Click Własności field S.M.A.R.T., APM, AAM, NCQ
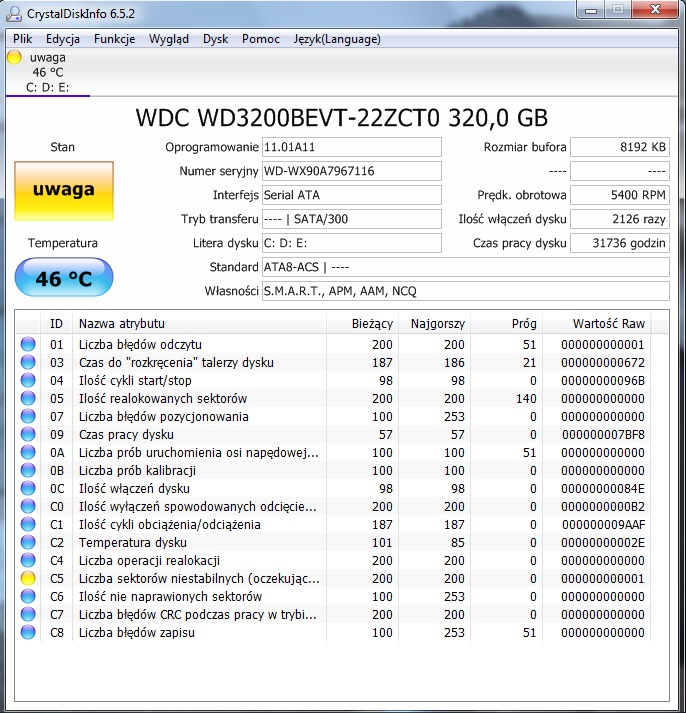The image size is (686, 713). point(466,291)
